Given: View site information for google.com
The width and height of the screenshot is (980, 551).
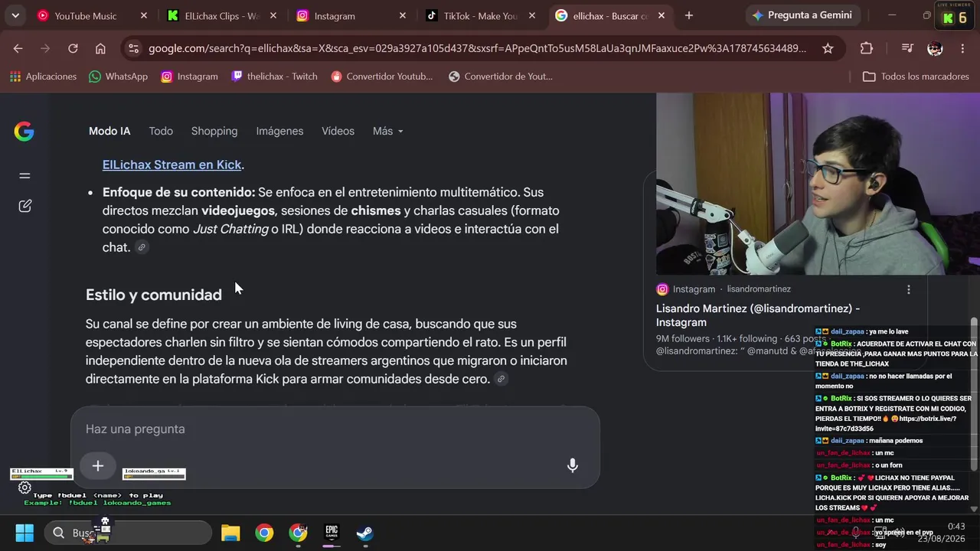Looking at the screenshot, I should click(133, 48).
